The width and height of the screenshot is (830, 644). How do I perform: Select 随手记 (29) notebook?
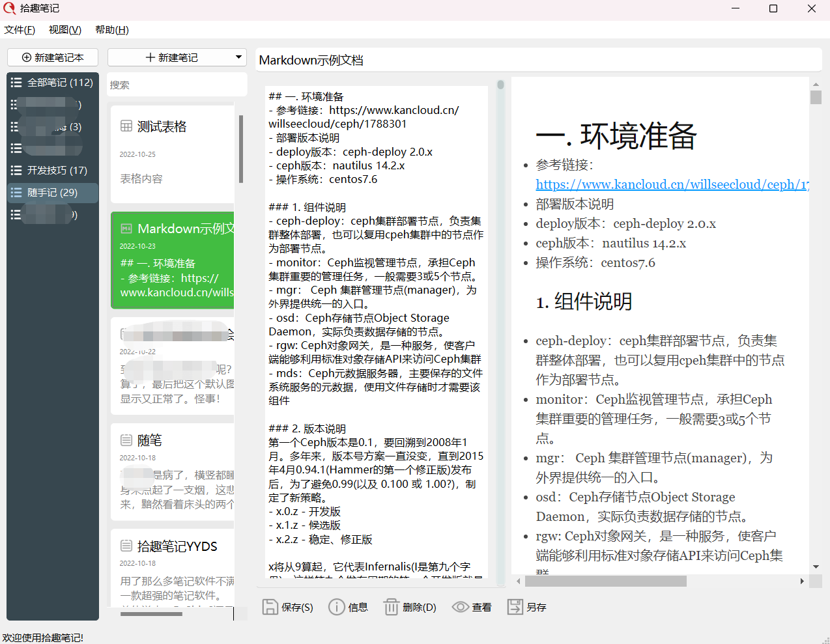coord(53,193)
